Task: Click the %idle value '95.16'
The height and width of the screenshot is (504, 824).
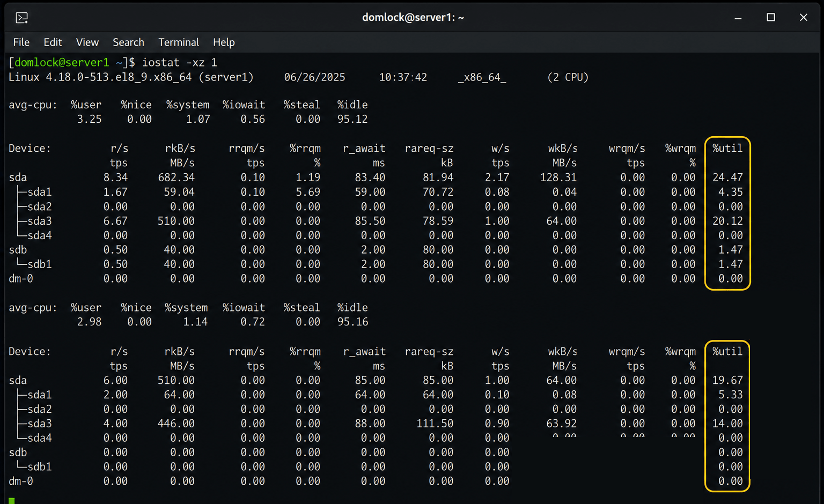Action: (x=352, y=322)
